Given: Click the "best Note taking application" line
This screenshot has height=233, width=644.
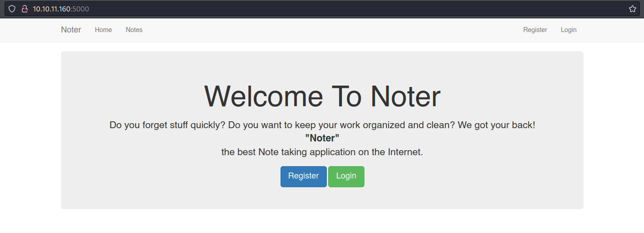Looking at the screenshot, I should (322, 152).
